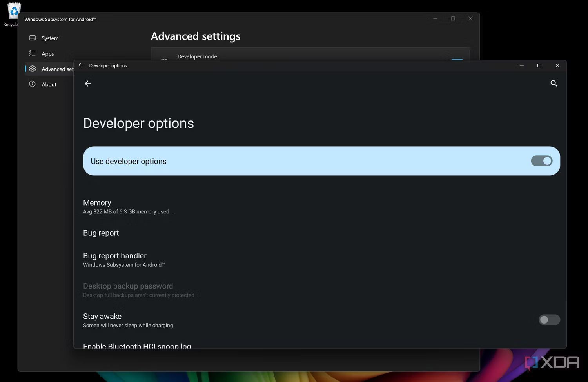Open search with the magnifying glass icon
The width and height of the screenshot is (588, 382).
tap(554, 84)
